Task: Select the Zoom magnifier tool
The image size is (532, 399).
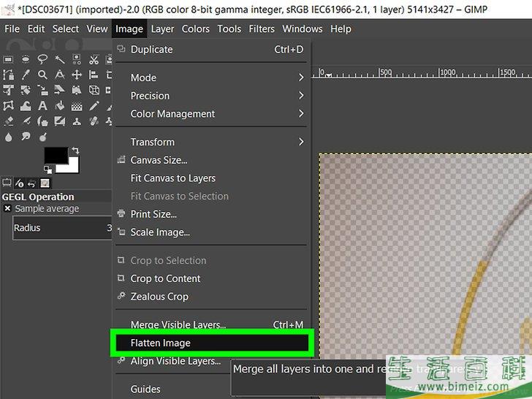Action: click(x=43, y=75)
